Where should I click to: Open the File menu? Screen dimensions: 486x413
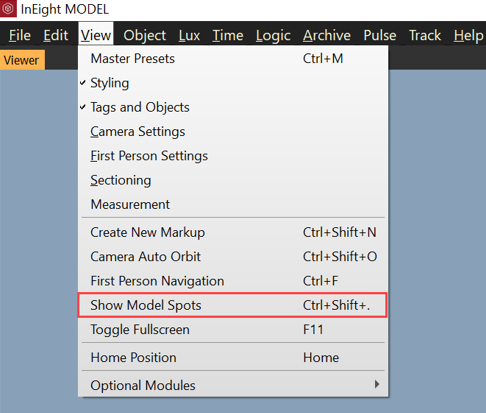pyautogui.click(x=20, y=35)
